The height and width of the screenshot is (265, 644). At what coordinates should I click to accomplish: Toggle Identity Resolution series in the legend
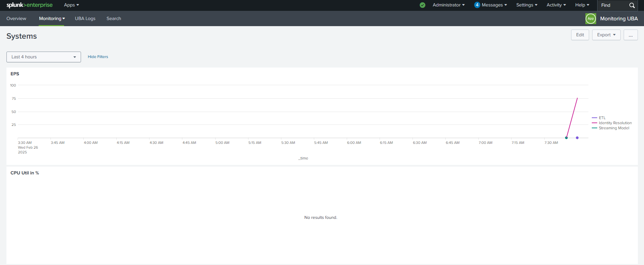(x=612, y=123)
